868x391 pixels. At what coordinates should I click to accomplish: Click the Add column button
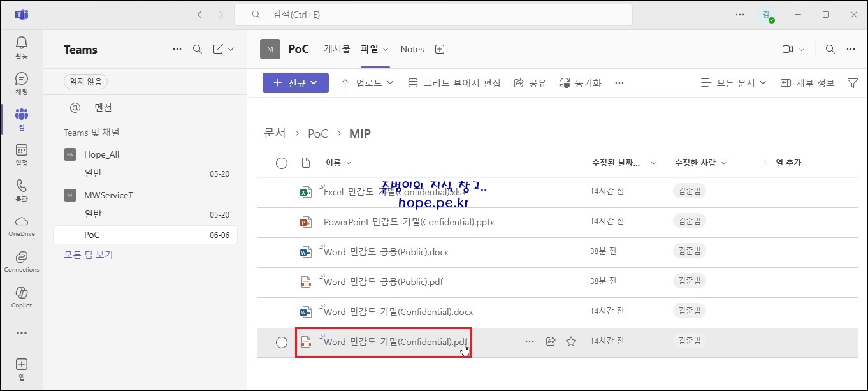tap(781, 163)
